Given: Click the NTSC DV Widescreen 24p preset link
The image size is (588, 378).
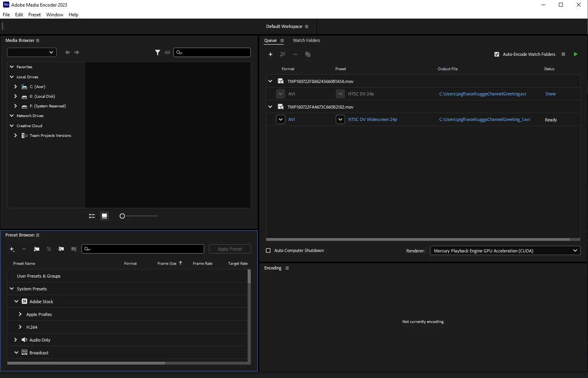Looking at the screenshot, I should point(372,119).
